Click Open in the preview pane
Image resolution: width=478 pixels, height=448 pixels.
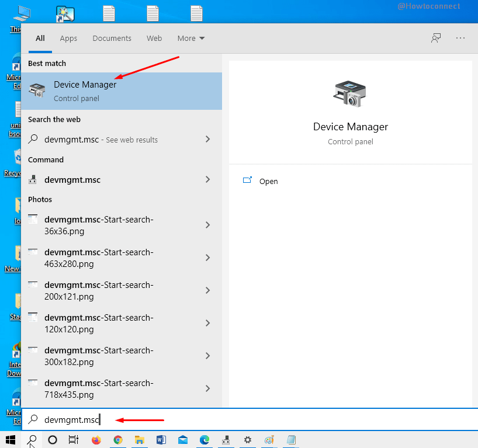pyautogui.click(x=269, y=181)
